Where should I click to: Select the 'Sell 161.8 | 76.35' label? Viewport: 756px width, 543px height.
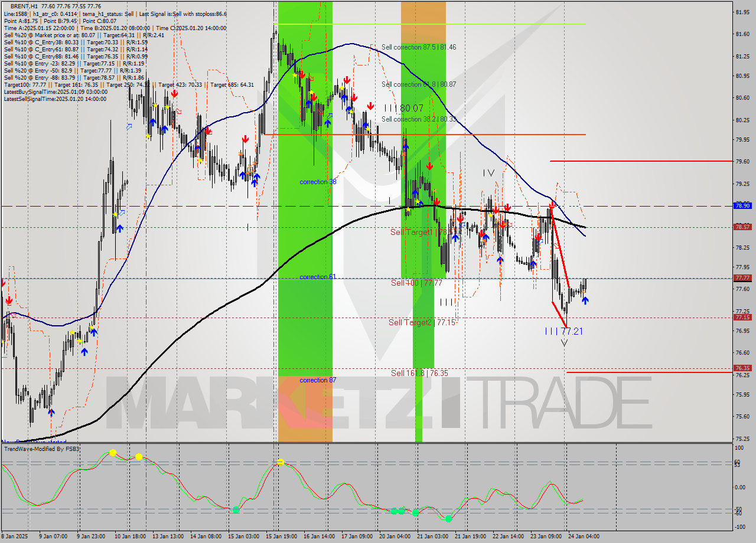[x=419, y=373]
